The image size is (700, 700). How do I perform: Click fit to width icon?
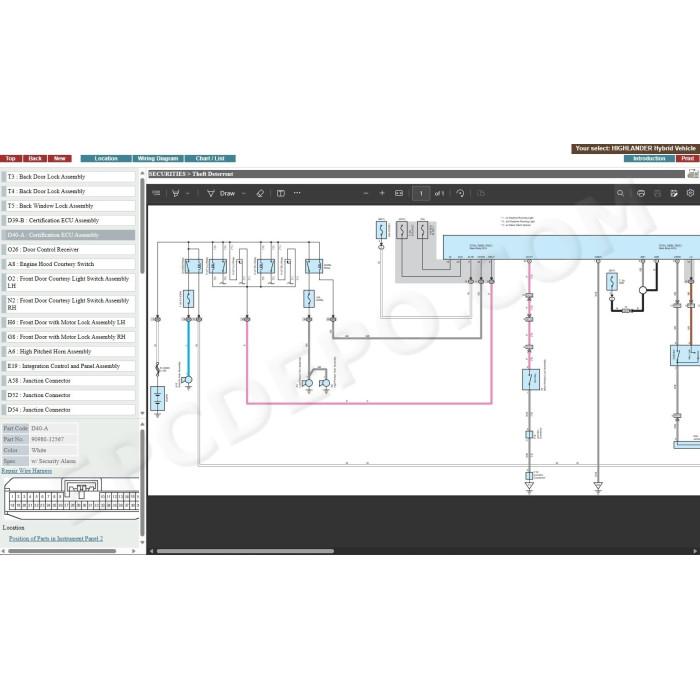(399, 193)
